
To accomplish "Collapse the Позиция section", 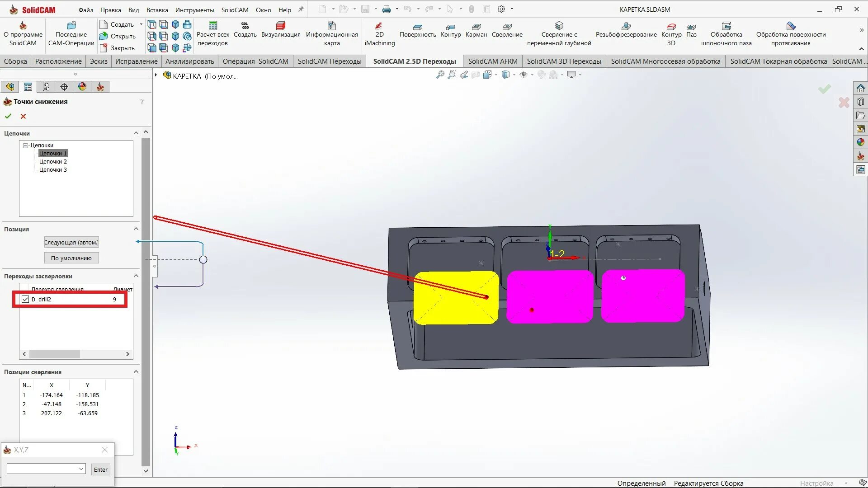I will (x=136, y=229).
